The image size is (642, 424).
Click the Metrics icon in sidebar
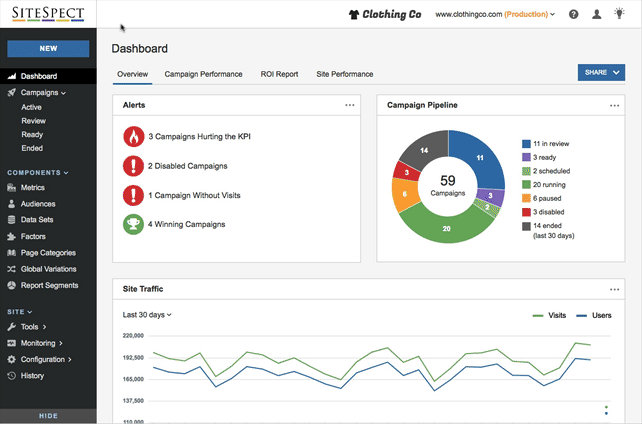(11, 187)
